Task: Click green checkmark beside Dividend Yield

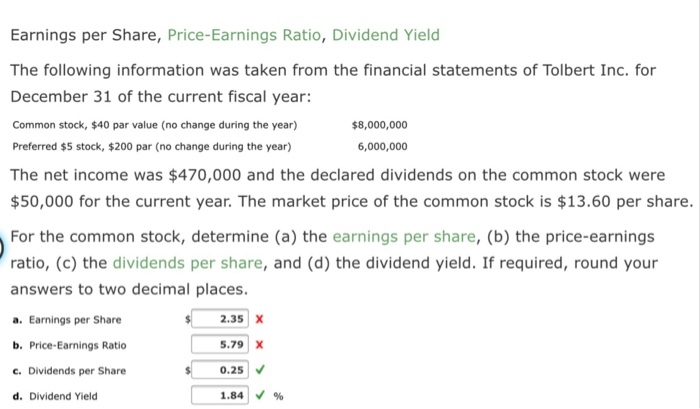Action: pos(260,395)
